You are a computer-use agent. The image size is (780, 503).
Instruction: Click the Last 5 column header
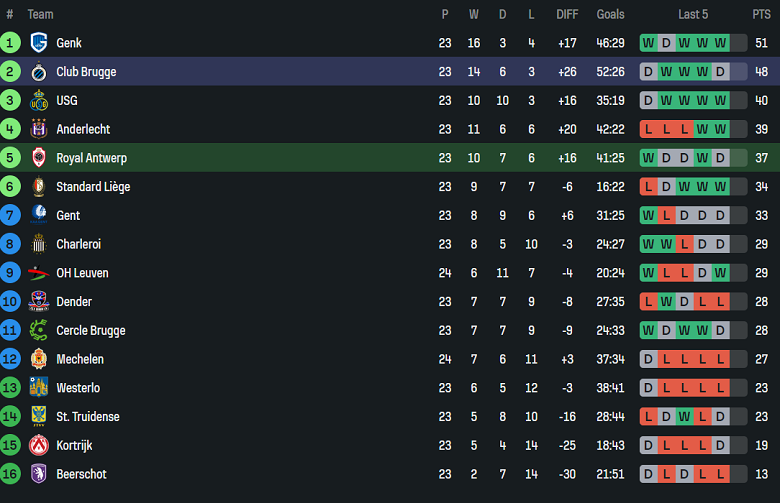693,14
